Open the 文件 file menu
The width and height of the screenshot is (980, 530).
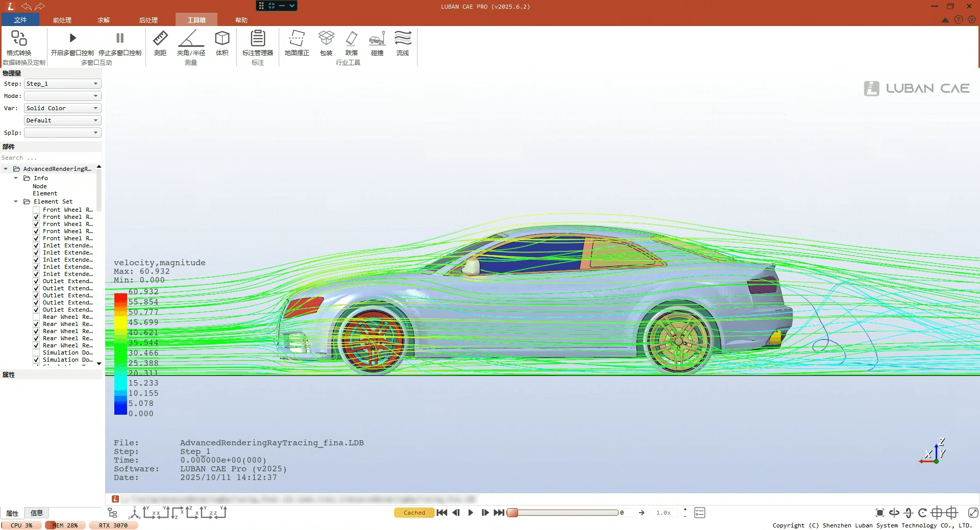pyautogui.click(x=20, y=20)
